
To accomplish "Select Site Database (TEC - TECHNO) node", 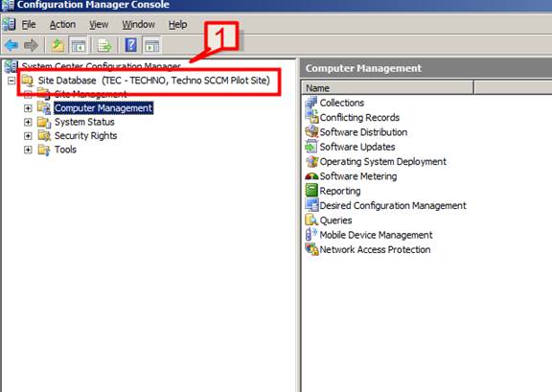I will click(x=154, y=81).
